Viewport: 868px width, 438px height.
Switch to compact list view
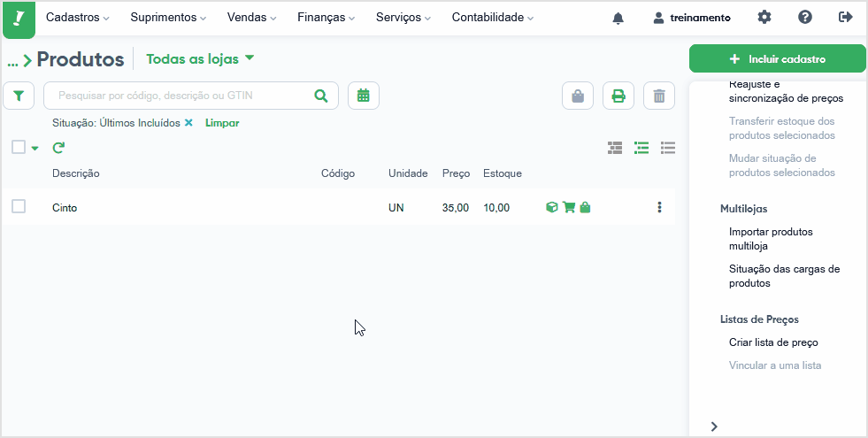tap(668, 147)
